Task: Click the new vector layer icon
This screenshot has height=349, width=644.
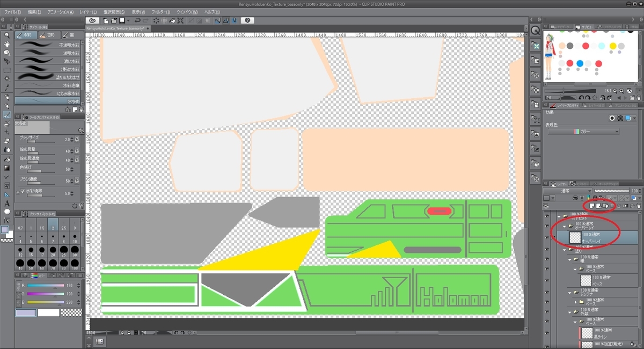Action: (x=598, y=206)
